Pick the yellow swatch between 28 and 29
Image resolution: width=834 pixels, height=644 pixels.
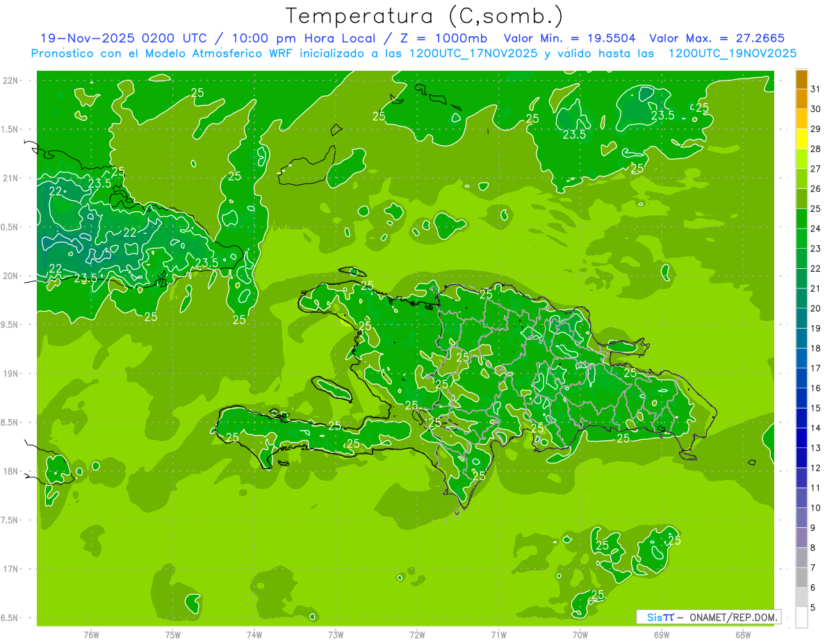pyautogui.click(x=801, y=140)
